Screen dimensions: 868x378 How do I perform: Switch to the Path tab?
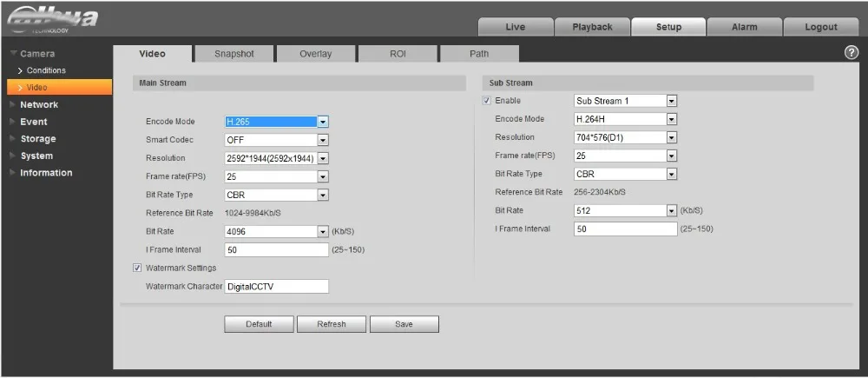(x=479, y=54)
